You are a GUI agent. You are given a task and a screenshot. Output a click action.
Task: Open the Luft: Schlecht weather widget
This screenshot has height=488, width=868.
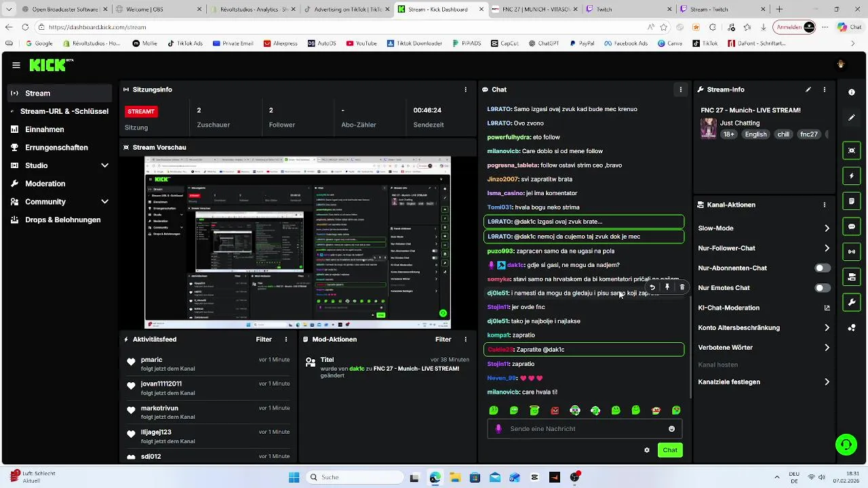tap(33, 476)
